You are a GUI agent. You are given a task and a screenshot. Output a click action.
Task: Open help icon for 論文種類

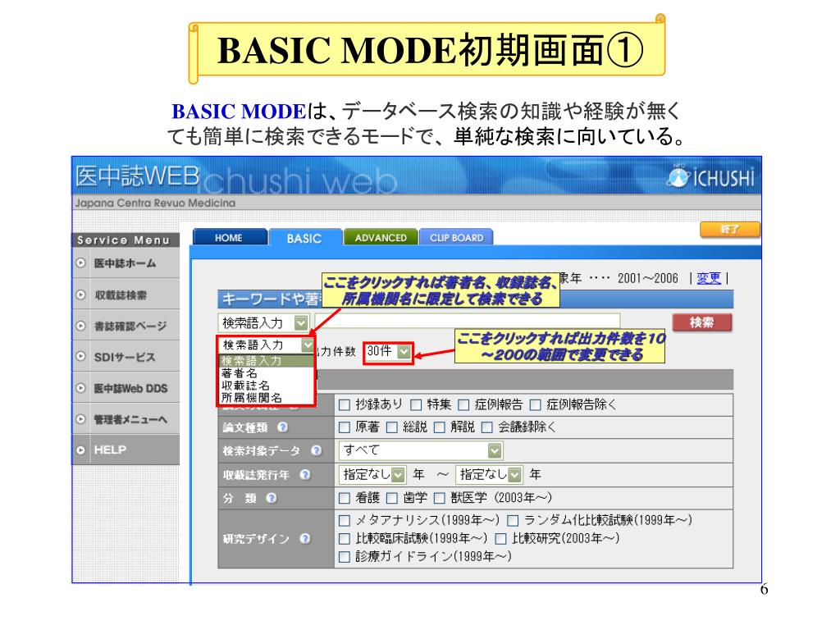(x=283, y=427)
